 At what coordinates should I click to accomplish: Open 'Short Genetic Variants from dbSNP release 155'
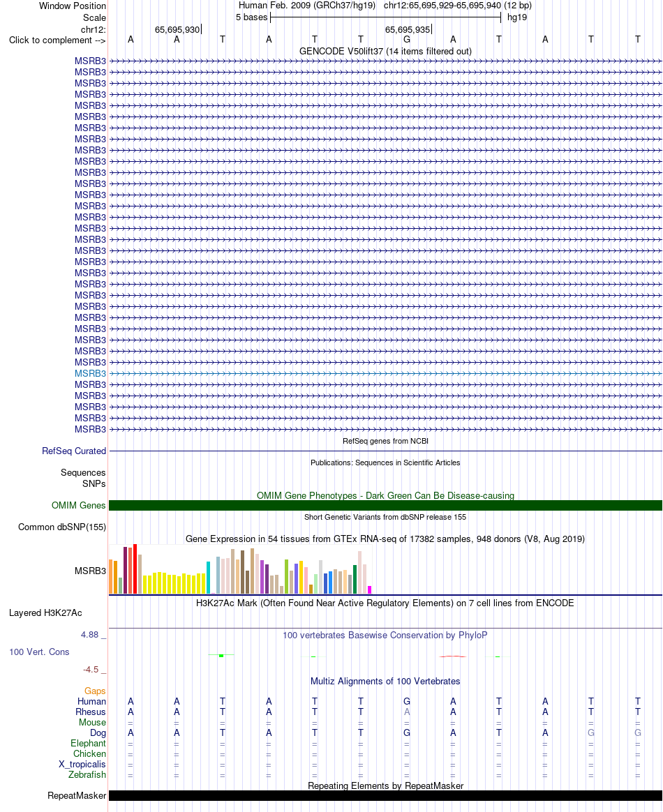point(385,518)
